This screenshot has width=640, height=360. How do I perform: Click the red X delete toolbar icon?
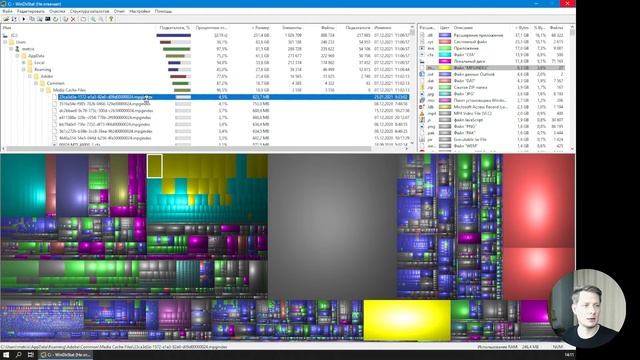pos(73,19)
